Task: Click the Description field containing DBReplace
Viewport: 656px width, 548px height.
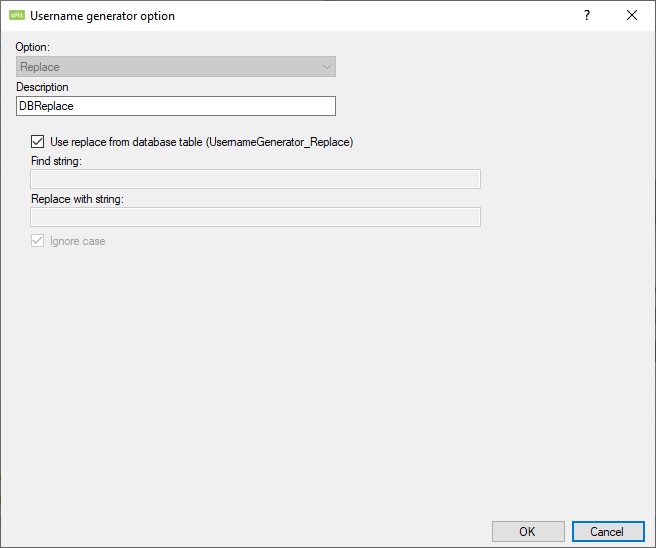Action: pos(175,106)
